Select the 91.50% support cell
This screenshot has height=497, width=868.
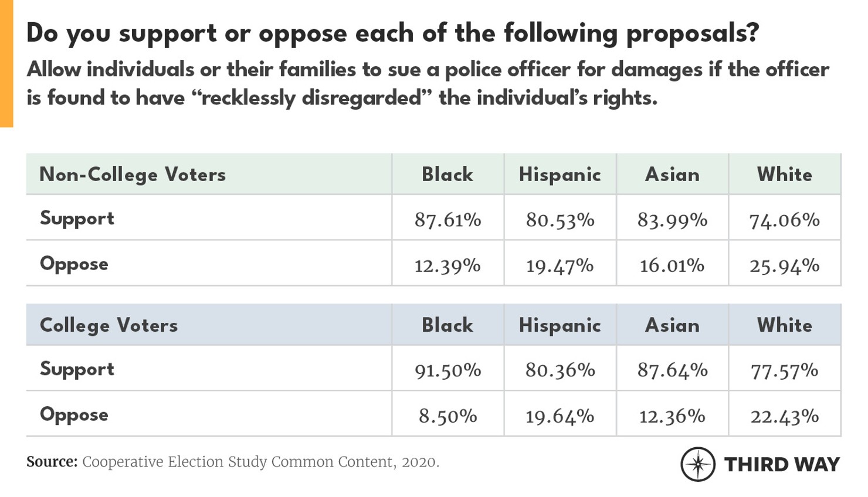point(447,370)
